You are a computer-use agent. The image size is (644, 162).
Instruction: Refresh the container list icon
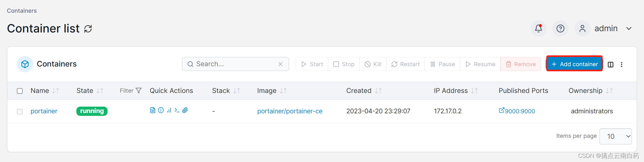pyautogui.click(x=88, y=29)
